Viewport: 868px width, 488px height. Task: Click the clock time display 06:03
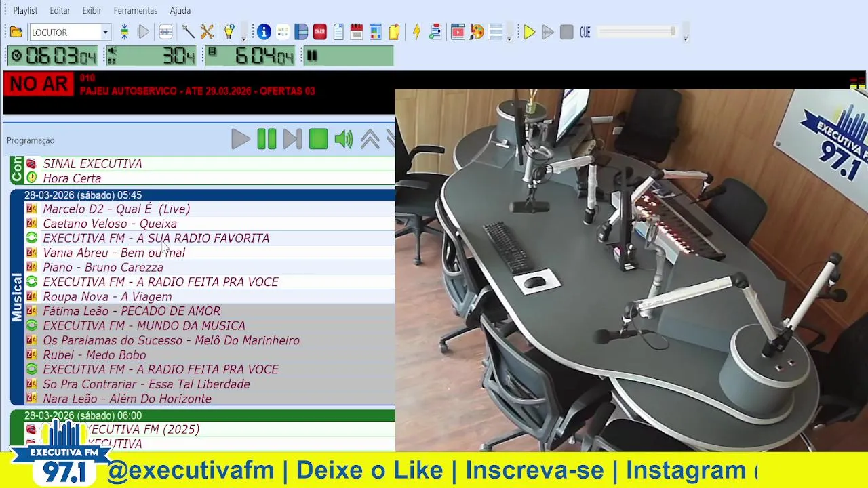point(54,56)
